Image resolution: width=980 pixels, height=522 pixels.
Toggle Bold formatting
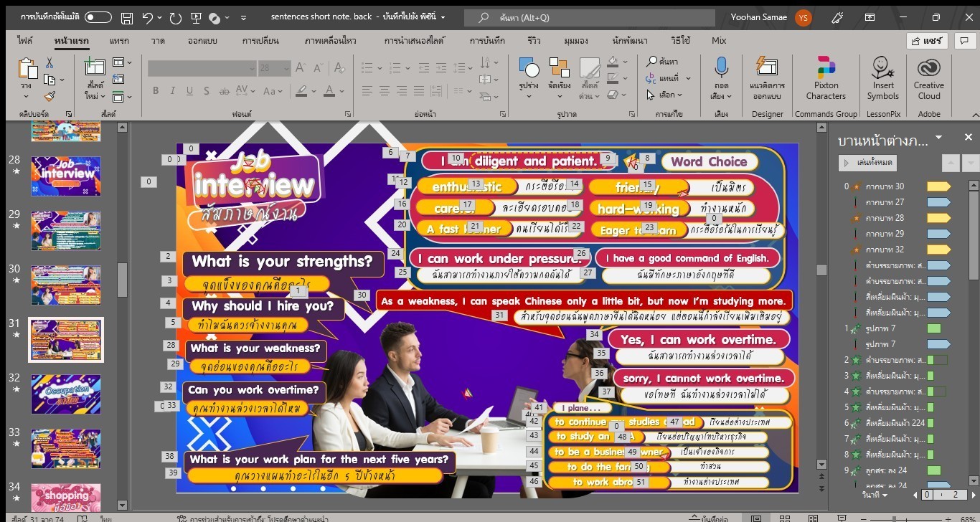click(x=156, y=91)
